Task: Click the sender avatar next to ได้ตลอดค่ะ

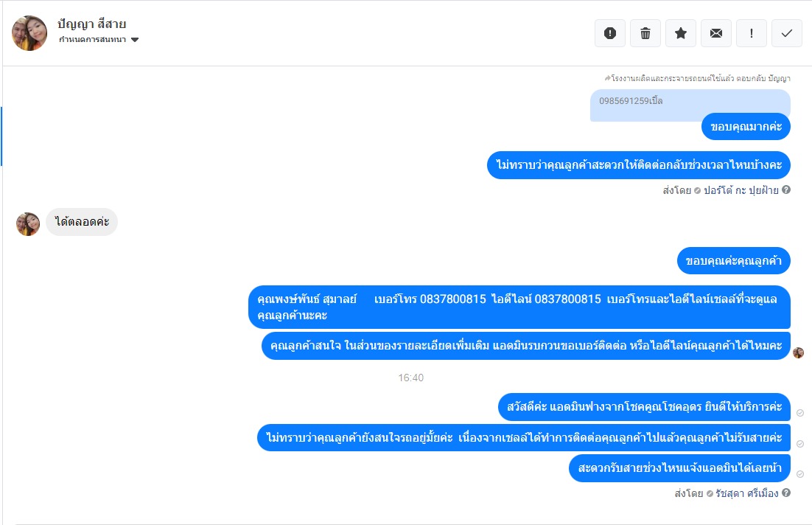Action: coord(28,223)
